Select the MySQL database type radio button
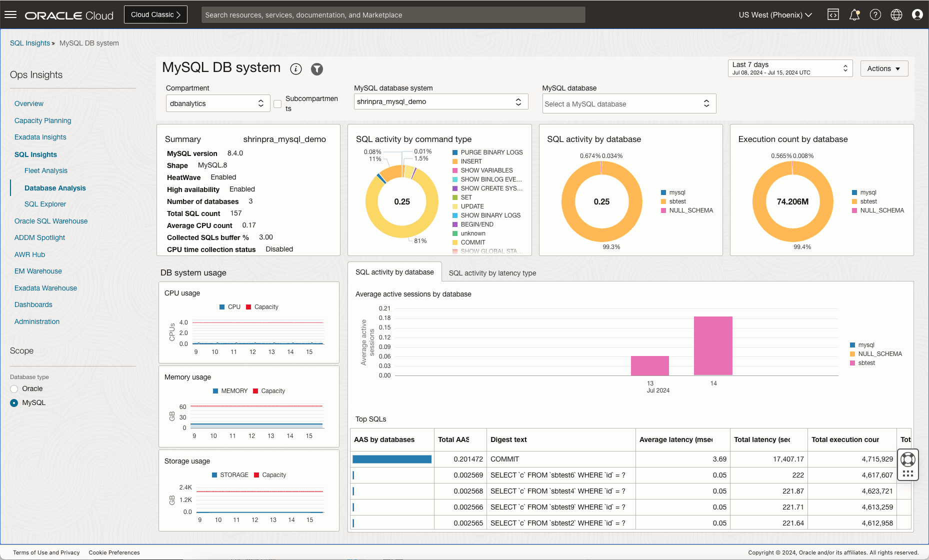Screen dimensions: 929x560 (x=13, y=402)
